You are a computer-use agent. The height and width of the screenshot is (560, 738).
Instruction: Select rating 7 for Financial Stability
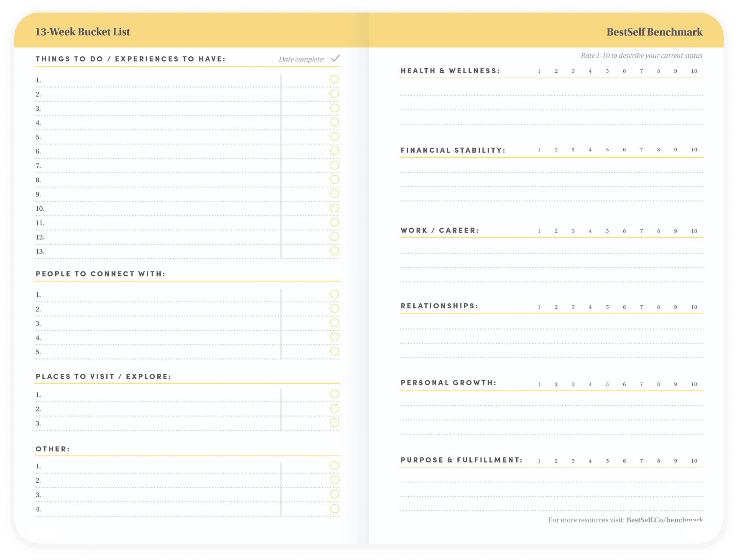click(x=641, y=150)
